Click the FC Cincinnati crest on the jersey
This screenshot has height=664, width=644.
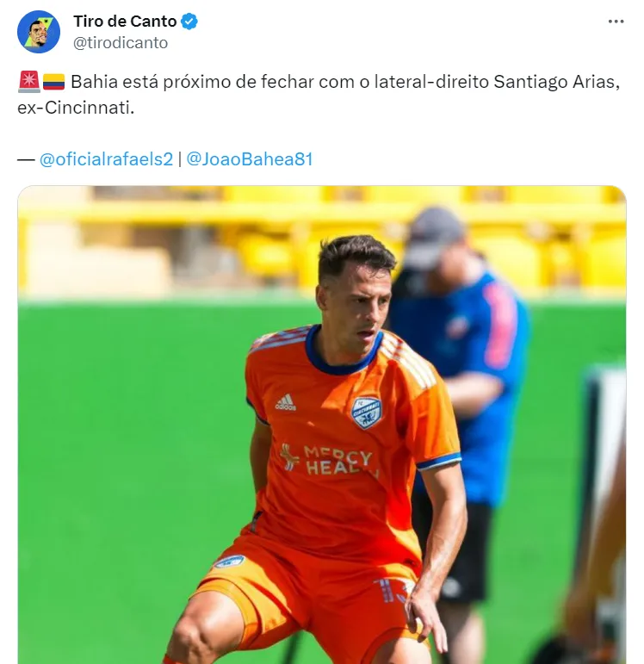[366, 413]
